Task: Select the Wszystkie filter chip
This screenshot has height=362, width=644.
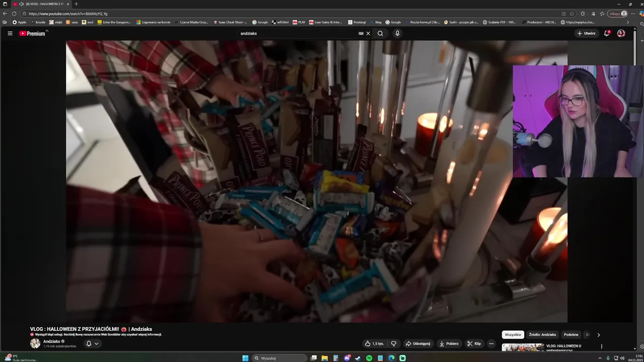Action: coord(513,334)
